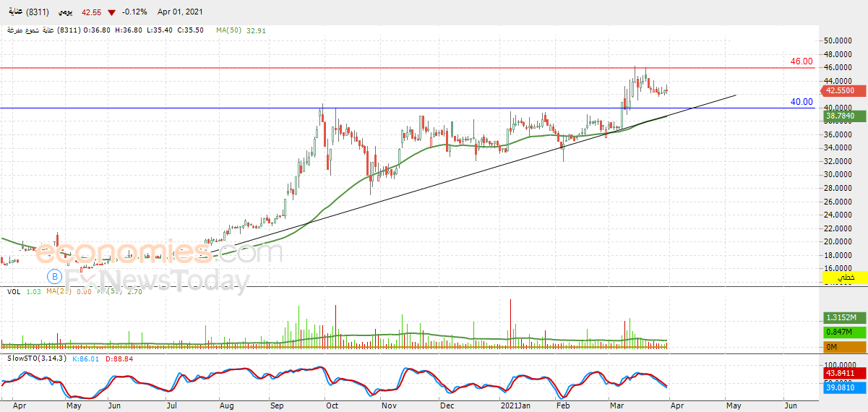
Task: Click the Oct label on time axis
Action: click(x=332, y=406)
